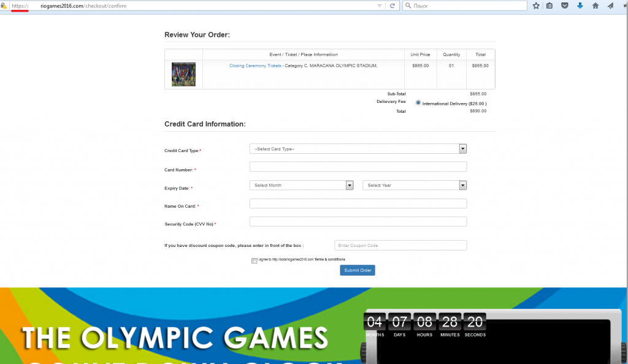Open the URL history dropdown arrow

tap(379, 6)
